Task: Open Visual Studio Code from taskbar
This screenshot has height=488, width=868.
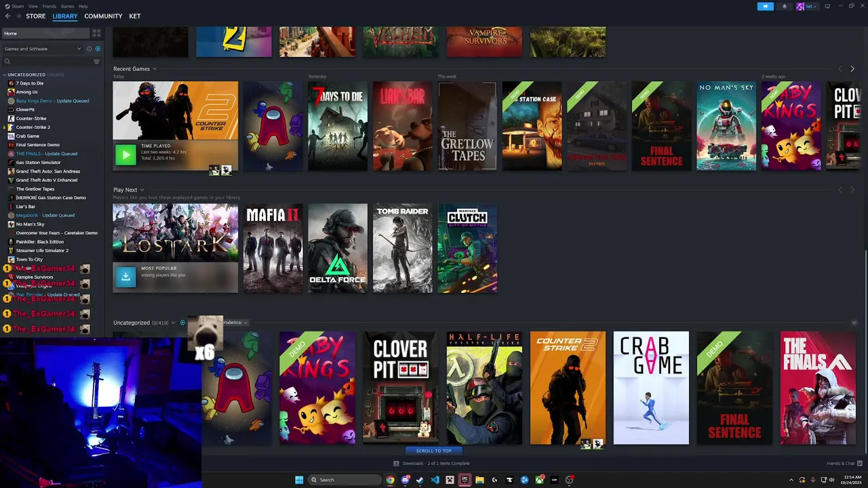Action: [x=435, y=480]
